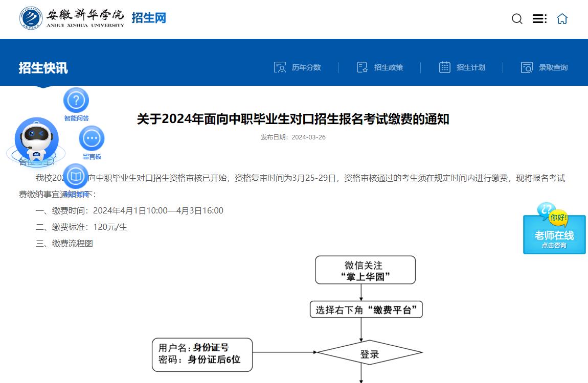
Task: Open 留言板 chat bubble icon
Action: point(92,138)
